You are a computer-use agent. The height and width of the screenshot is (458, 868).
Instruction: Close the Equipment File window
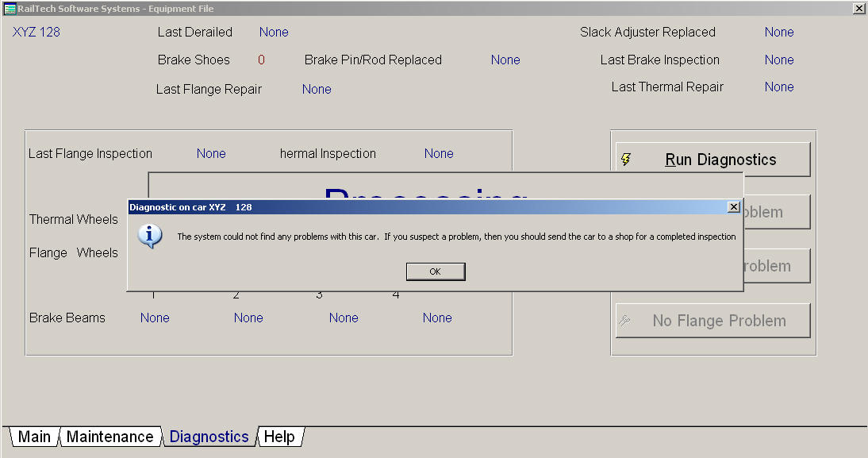coord(858,8)
